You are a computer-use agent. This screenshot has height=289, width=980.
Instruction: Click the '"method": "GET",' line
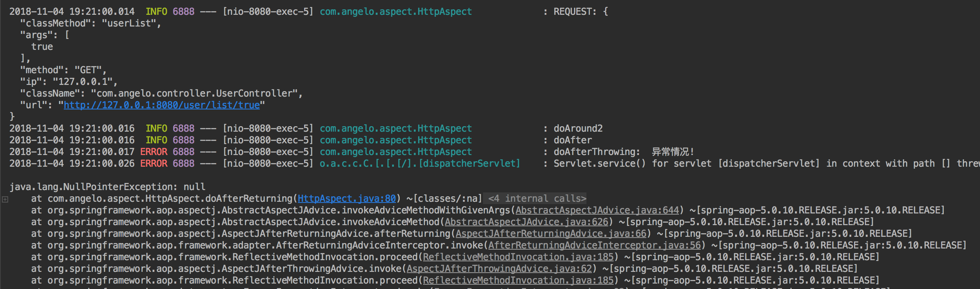coord(63,70)
